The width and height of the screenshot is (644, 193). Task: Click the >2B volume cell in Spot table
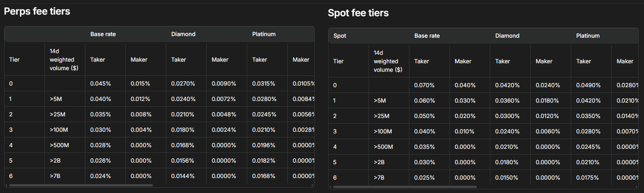tap(379, 162)
